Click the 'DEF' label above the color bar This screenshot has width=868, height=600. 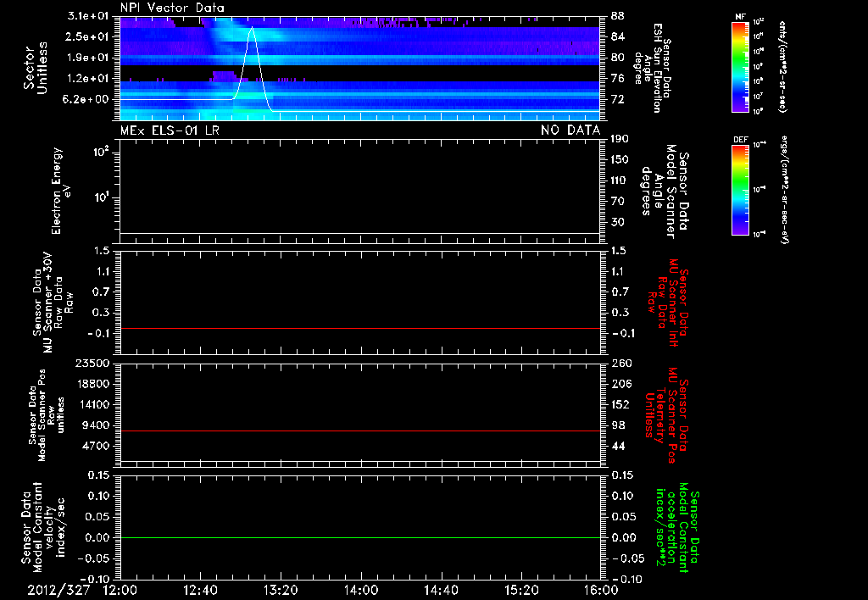(740, 140)
